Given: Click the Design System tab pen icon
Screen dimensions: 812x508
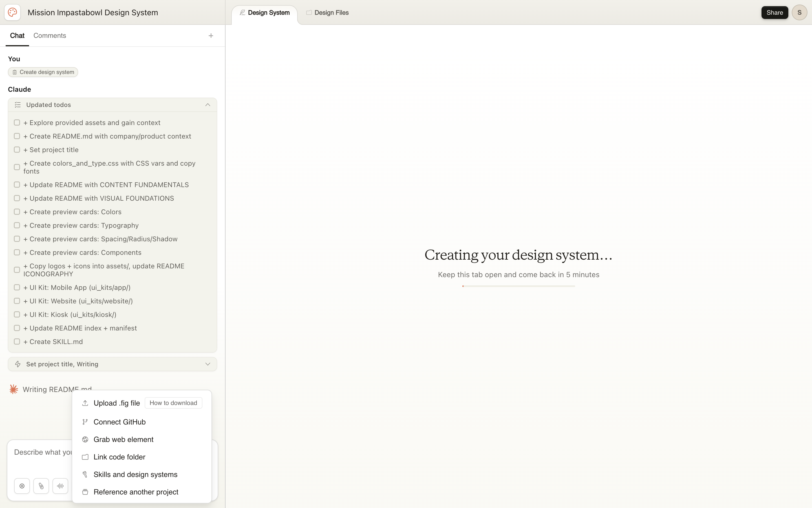Looking at the screenshot, I should pos(242,12).
